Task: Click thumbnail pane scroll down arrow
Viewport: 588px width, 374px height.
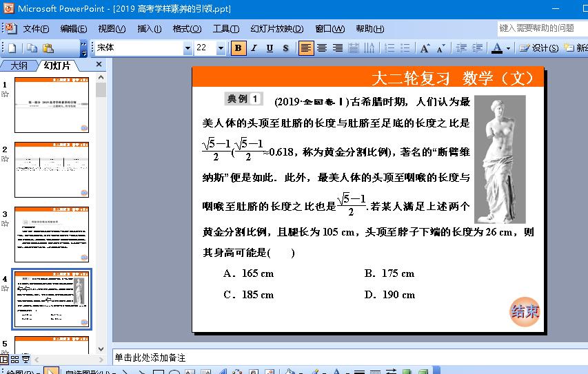Action: (101, 349)
